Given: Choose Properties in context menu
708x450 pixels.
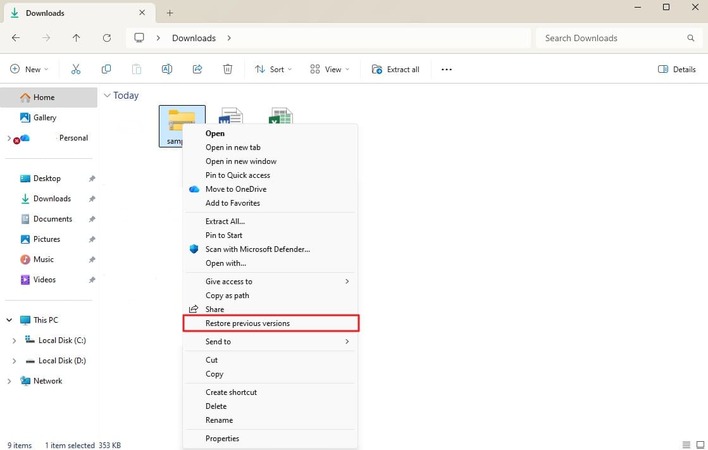Looking at the screenshot, I should pyautogui.click(x=270, y=438).
